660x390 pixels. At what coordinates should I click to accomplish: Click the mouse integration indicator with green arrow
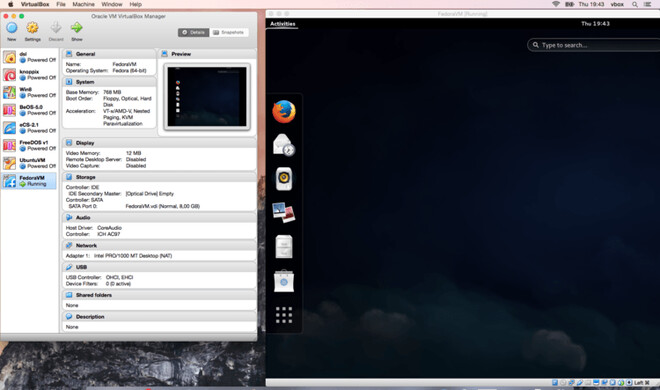621,382
